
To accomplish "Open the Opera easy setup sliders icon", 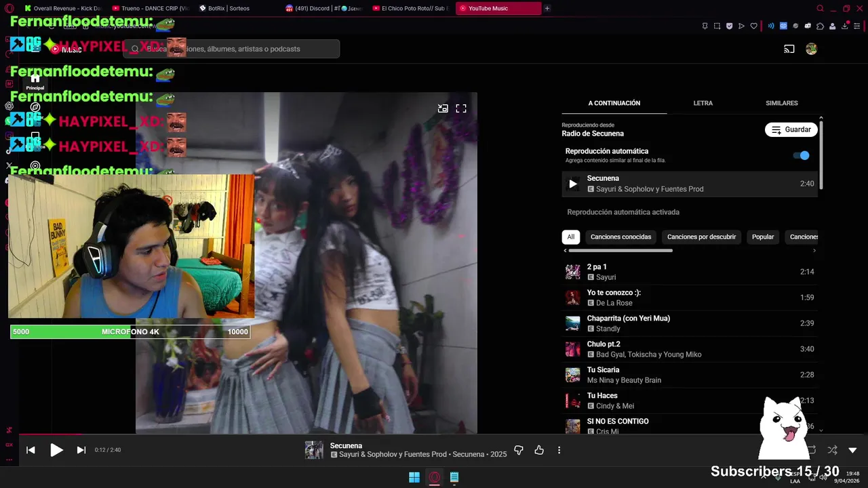I will click(x=857, y=26).
